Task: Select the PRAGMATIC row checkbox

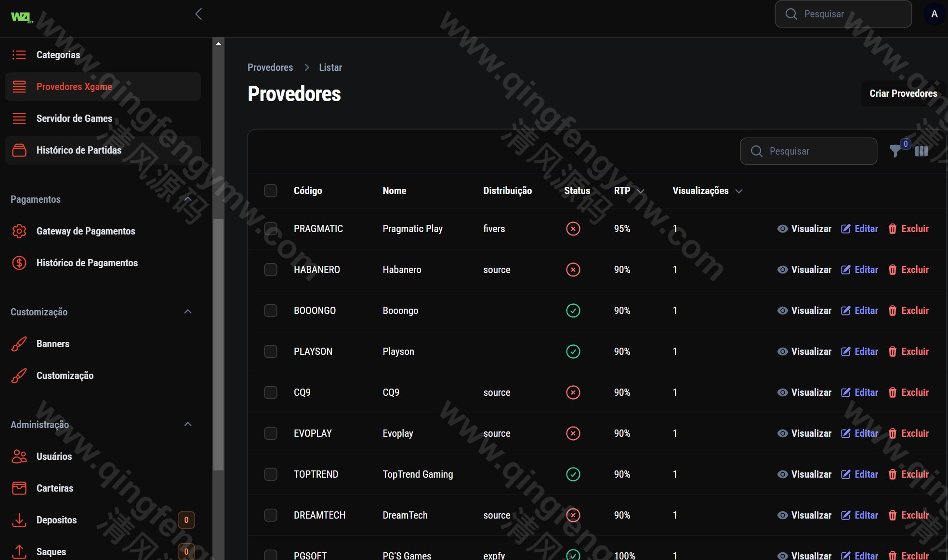Action: point(271,229)
